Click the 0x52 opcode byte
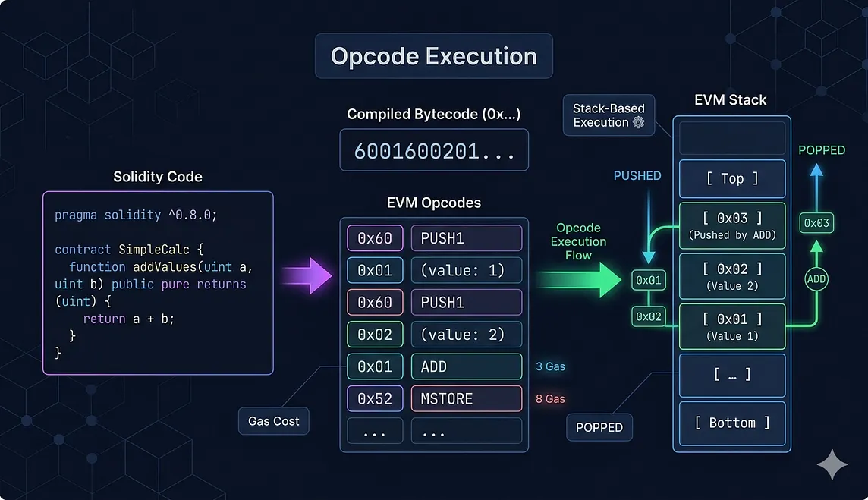Viewport: 868px width, 500px height. [375, 398]
